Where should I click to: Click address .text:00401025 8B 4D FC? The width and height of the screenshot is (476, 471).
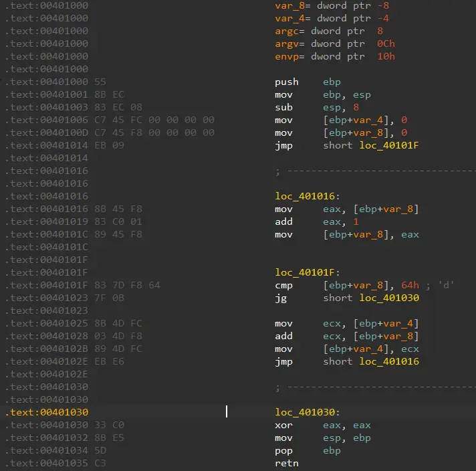click(74, 323)
